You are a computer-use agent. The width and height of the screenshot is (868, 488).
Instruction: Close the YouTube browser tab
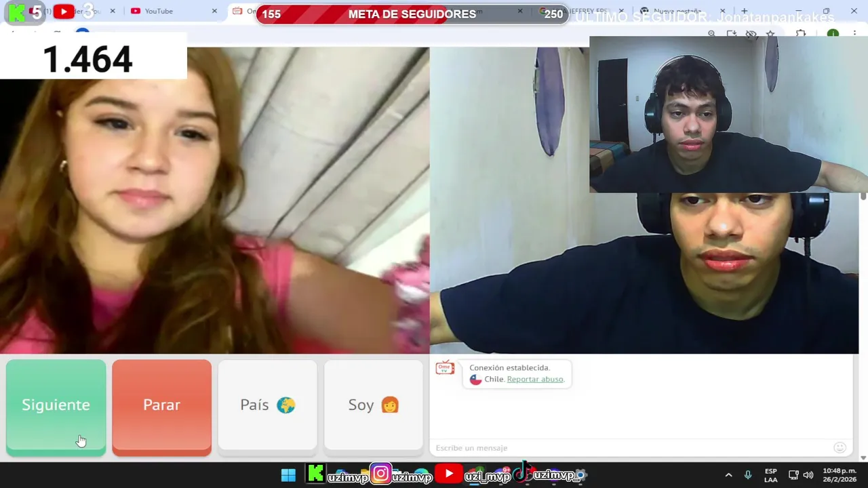[x=214, y=11]
